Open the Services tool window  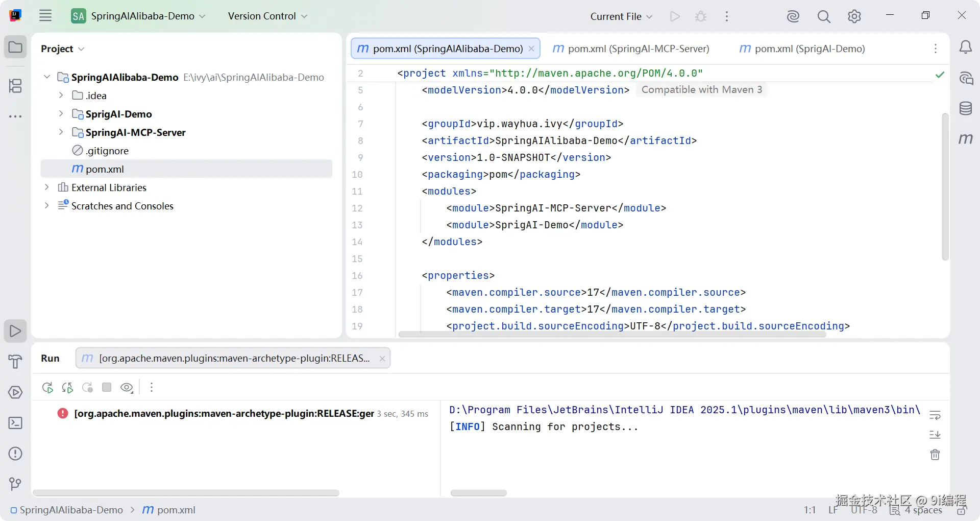pyautogui.click(x=15, y=392)
